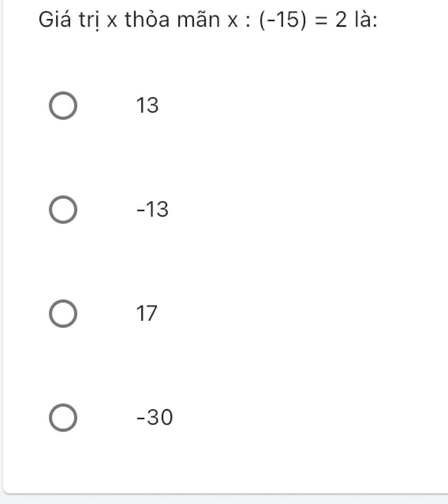
Task: Check the positive seventeen choice circle
Action: [63, 313]
